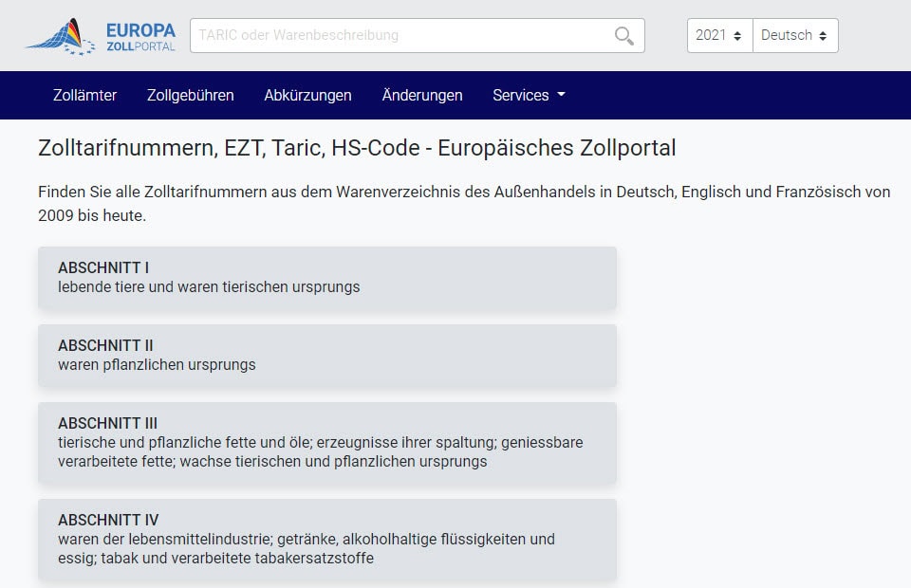Go to Zollämter in the navigation bar

[84, 95]
